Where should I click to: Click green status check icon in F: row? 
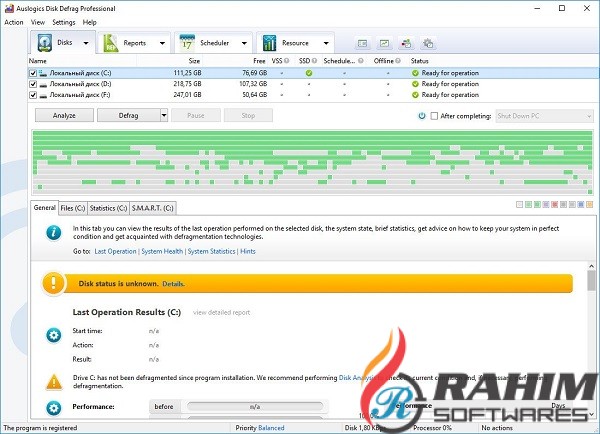(415, 95)
